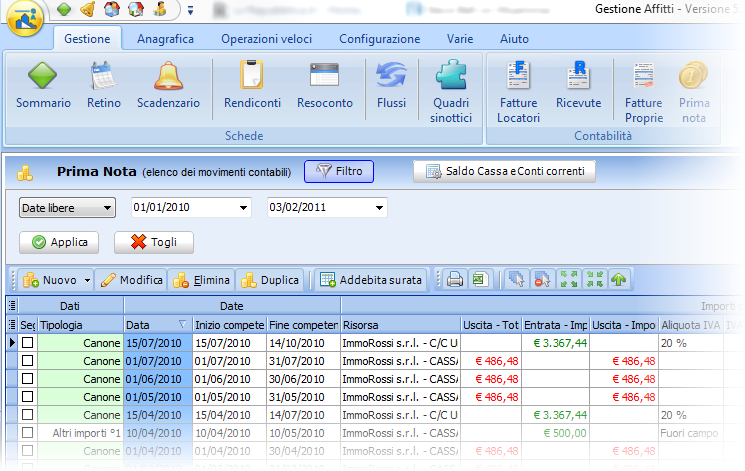Click Saldo Cassa e Conti correnti button

[x=504, y=171]
